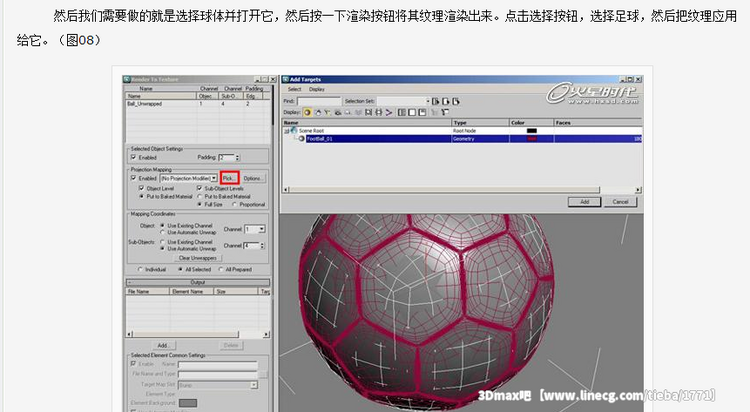Toggle the Shapes display filter icon
The width and height of the screenshot is (750, 412).
(x=318, y=112)
